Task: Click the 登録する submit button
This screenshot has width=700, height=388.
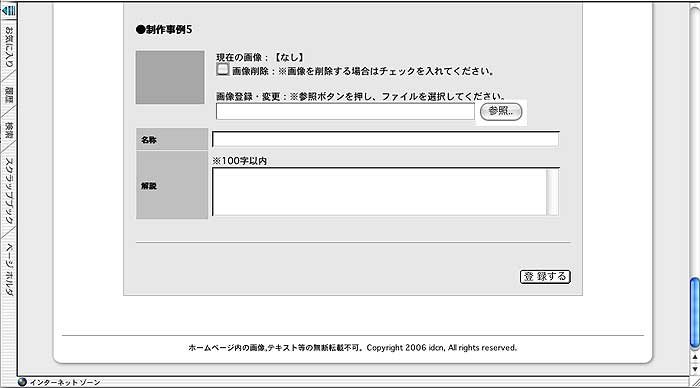Action: tap(545, 276)
